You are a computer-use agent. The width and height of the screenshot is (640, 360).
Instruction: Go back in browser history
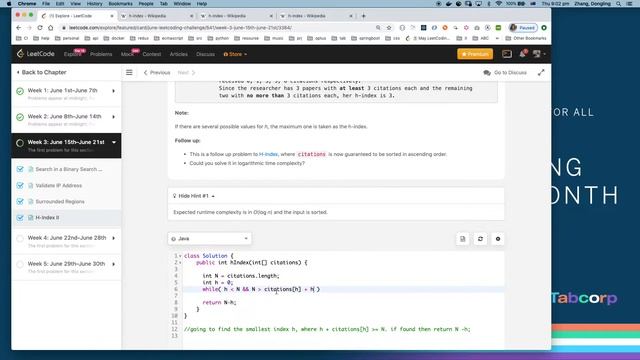(18, 28)
